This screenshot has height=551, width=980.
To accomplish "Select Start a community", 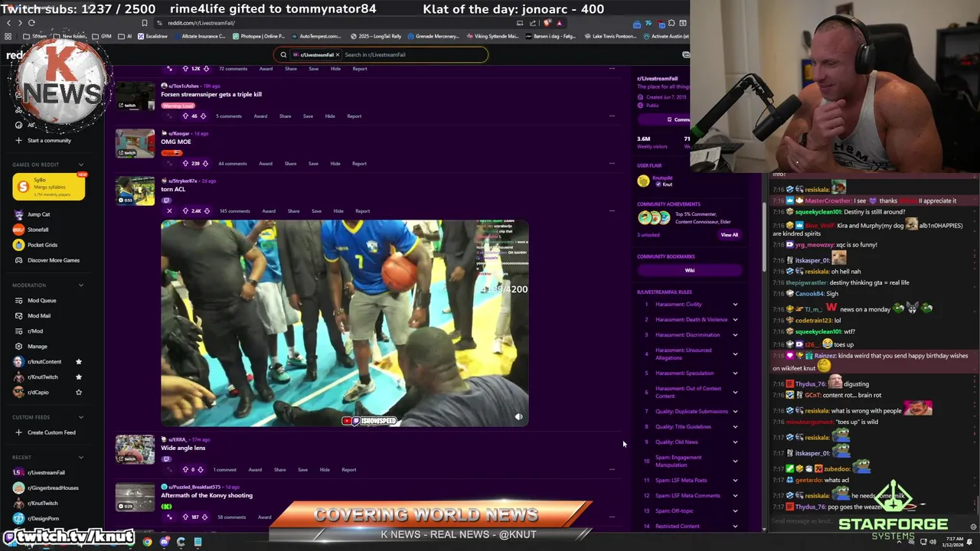I will [42, 140].
